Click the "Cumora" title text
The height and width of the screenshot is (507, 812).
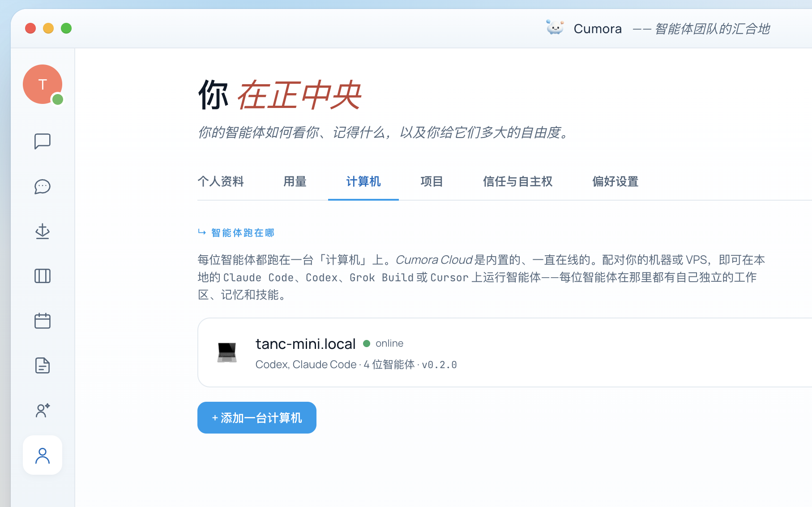(x=598, y=29)
